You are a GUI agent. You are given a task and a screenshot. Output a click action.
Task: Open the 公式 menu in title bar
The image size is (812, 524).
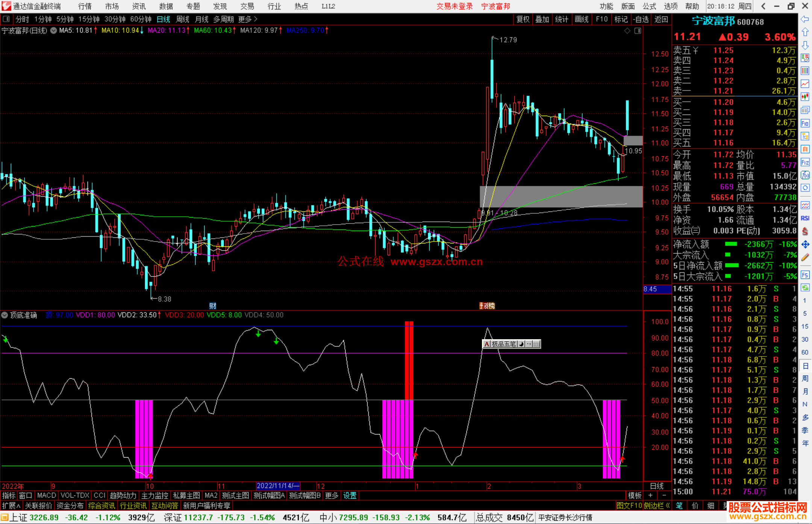tap(649, 6)
